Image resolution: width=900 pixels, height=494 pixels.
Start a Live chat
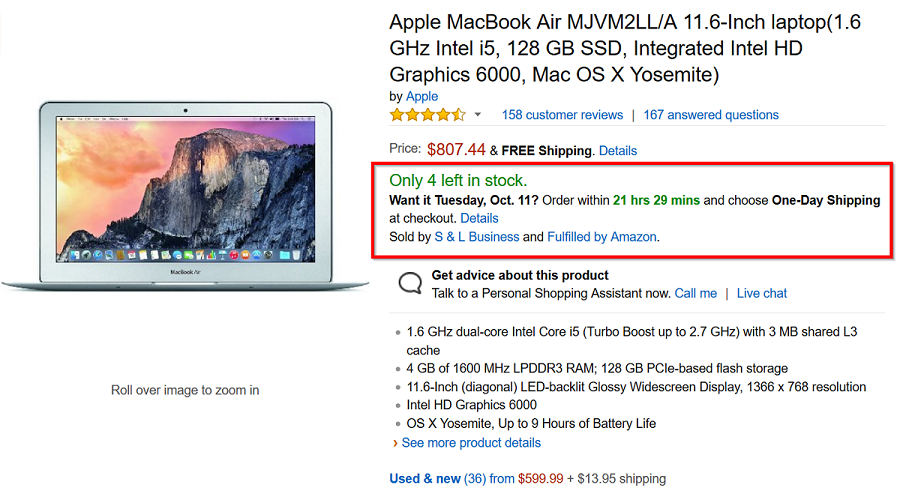coord(762,293)
